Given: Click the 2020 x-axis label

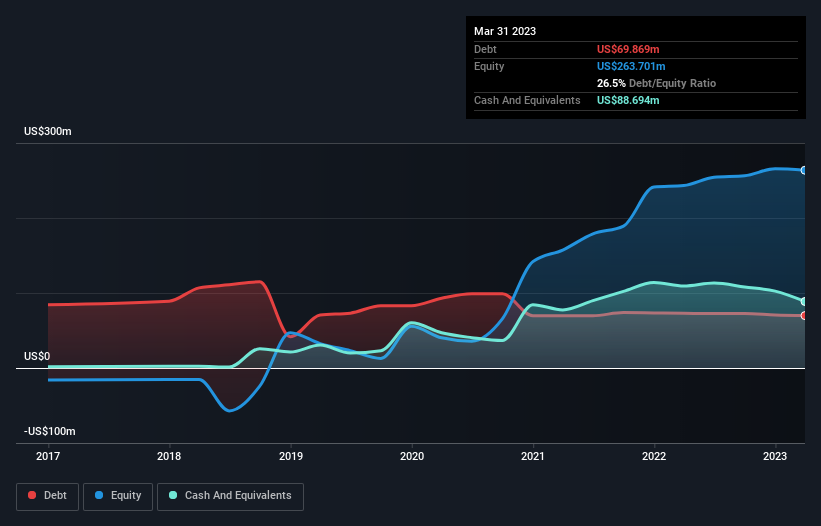Looking at the screenshot, I should [412, 456].
